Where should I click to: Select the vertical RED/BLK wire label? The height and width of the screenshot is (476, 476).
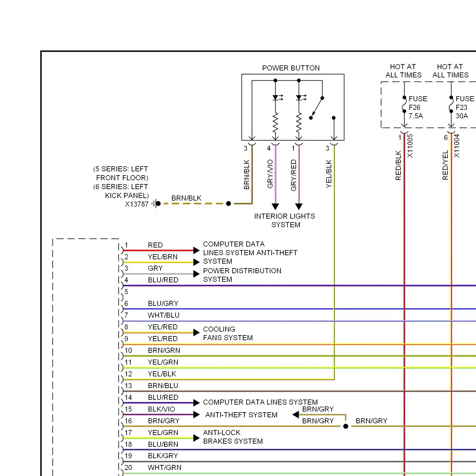click(398, 165)
